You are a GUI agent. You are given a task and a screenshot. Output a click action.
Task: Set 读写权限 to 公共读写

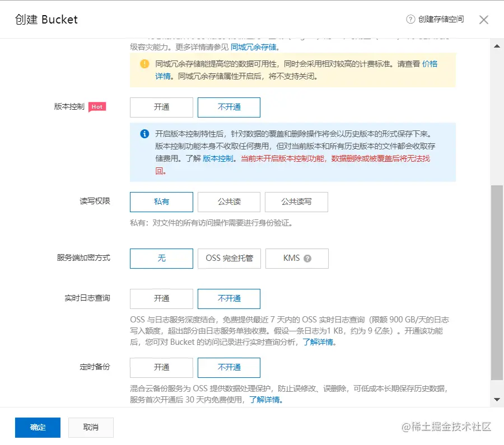point(296,202)
